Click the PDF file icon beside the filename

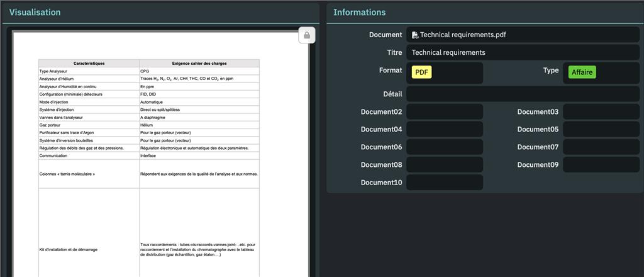[415, 35]
